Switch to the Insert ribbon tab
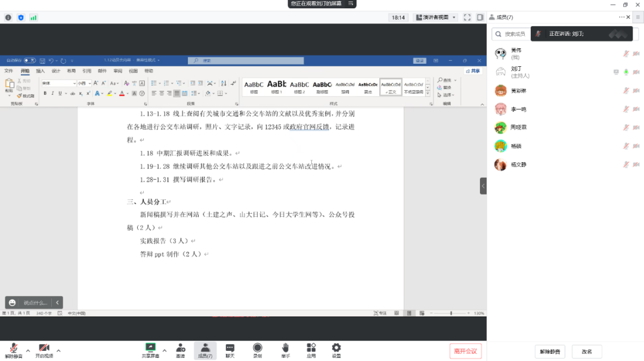 [40, 70]
